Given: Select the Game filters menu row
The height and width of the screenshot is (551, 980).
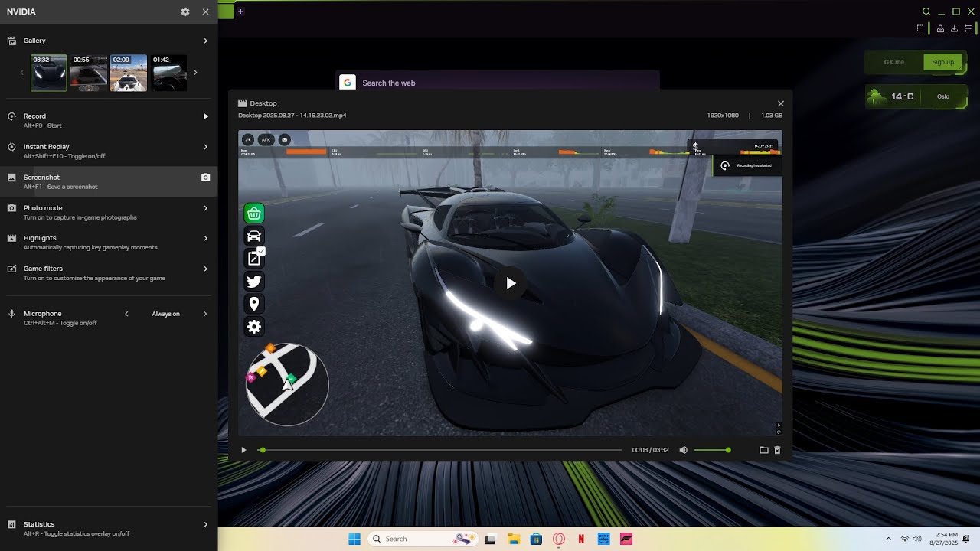Looking at the screenshot, I should (x=109, y=273).
